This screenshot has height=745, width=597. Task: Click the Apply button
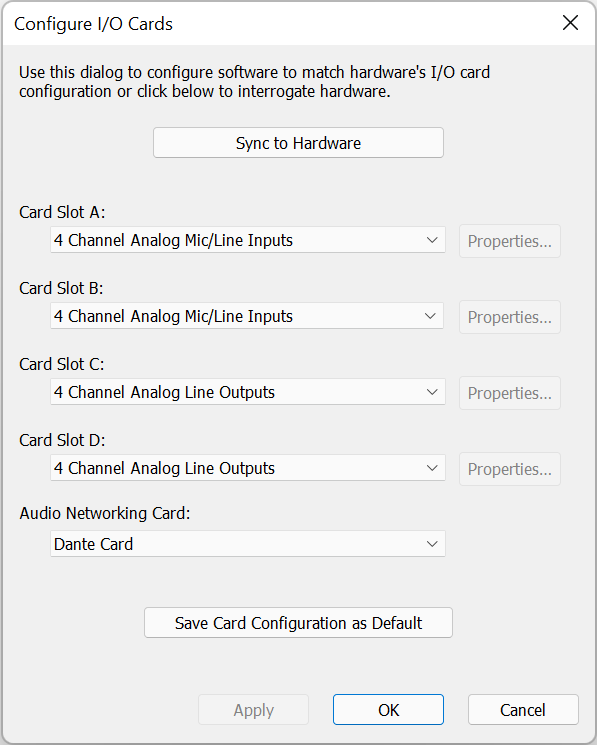pos(254,710)
